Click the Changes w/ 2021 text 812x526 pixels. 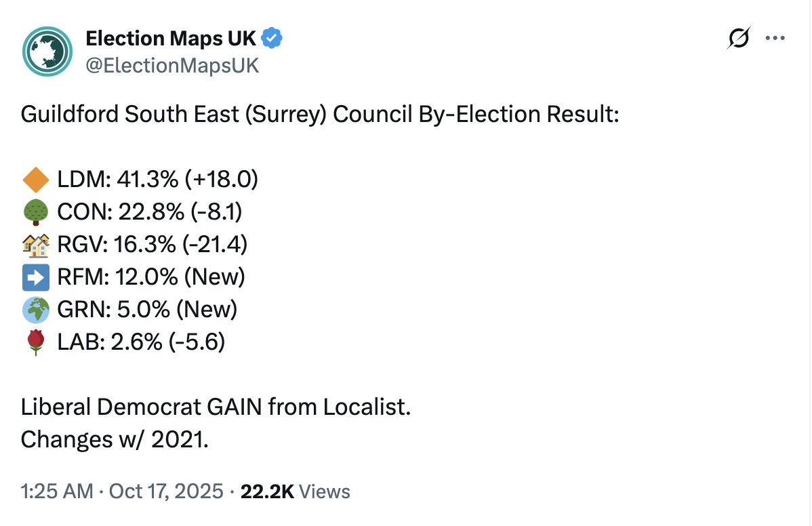coord(115,440)
